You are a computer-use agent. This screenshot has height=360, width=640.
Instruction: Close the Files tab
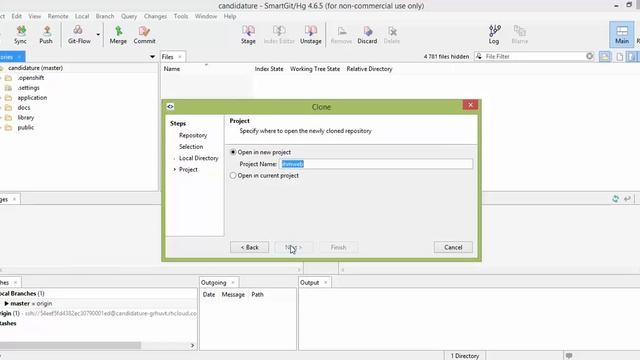180,57
